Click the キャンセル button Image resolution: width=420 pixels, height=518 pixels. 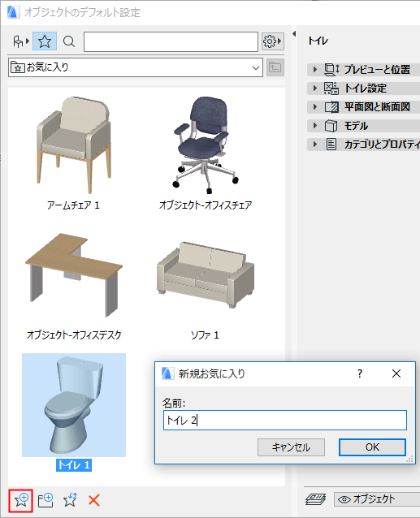[291, 447]
